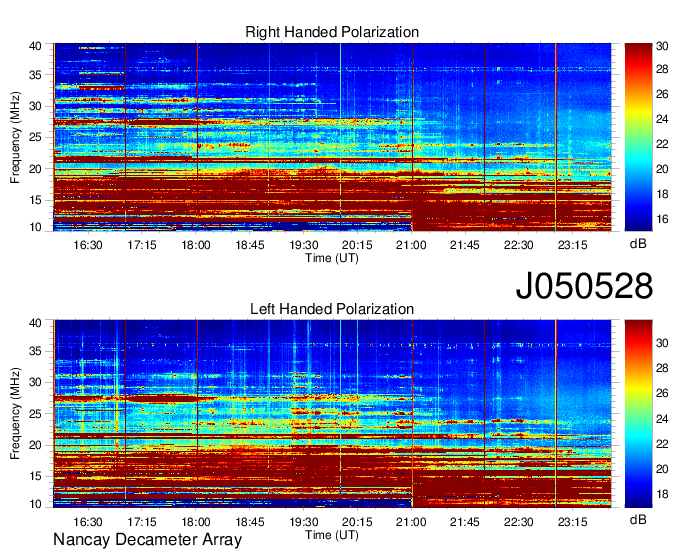Click the 19:30 tick under Left Handed plot

304,522
